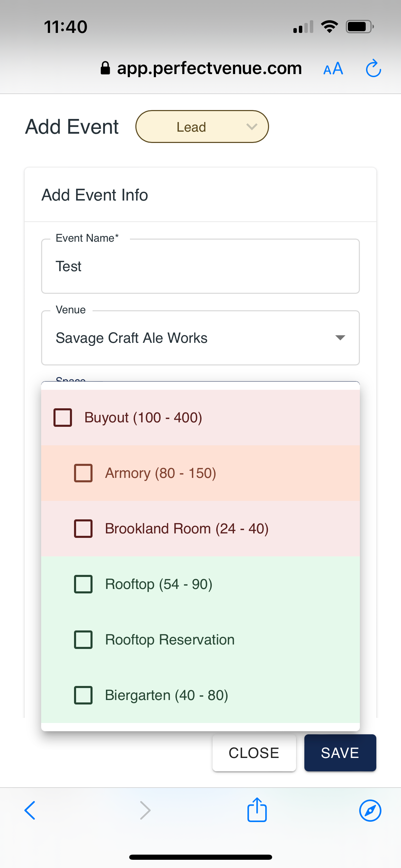The image size is (401, 868).
Task: Tap the compass bookmarks icon
Action: (370, 810)
